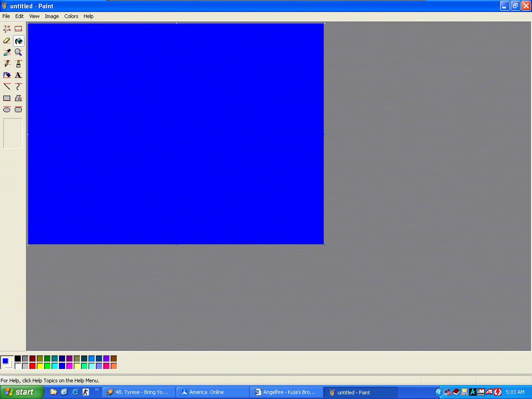Screen dimensions: 532x399
Task: Click the iM tray icon
Action: (x=481, y=392)
